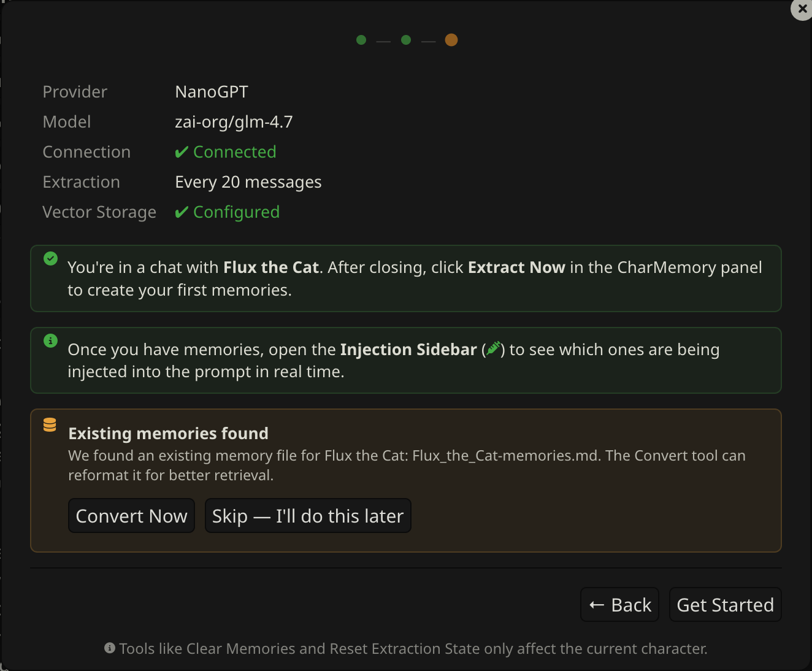Click the info icon beside Injection Sidebar notice

pyautogui.click(x=51, y=340)
